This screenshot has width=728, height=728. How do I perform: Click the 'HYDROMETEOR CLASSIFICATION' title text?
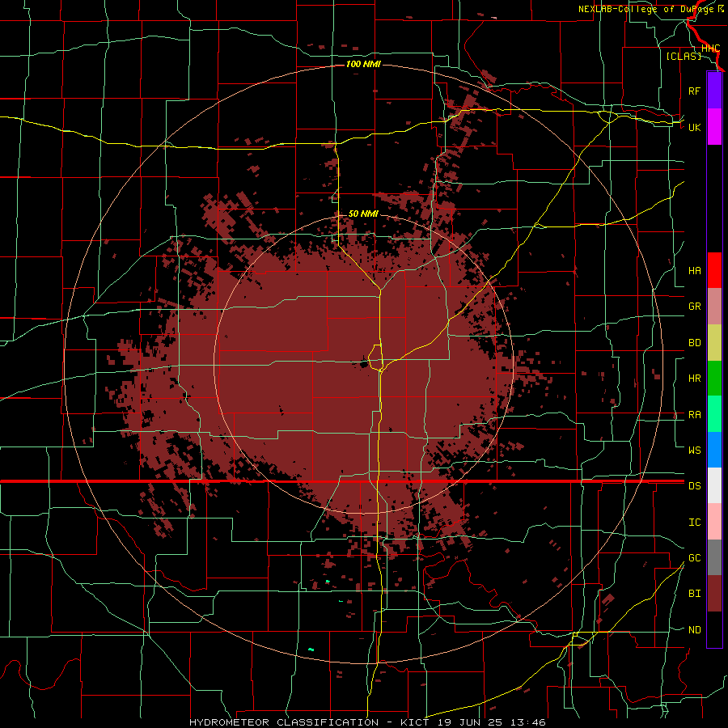pos(284,722)
